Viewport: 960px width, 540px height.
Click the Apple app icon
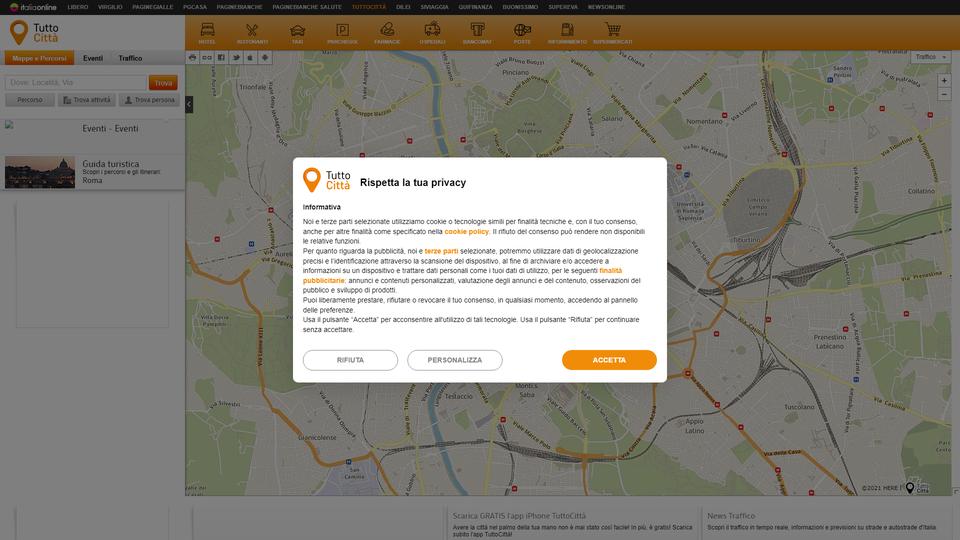(x=250, y=58)
